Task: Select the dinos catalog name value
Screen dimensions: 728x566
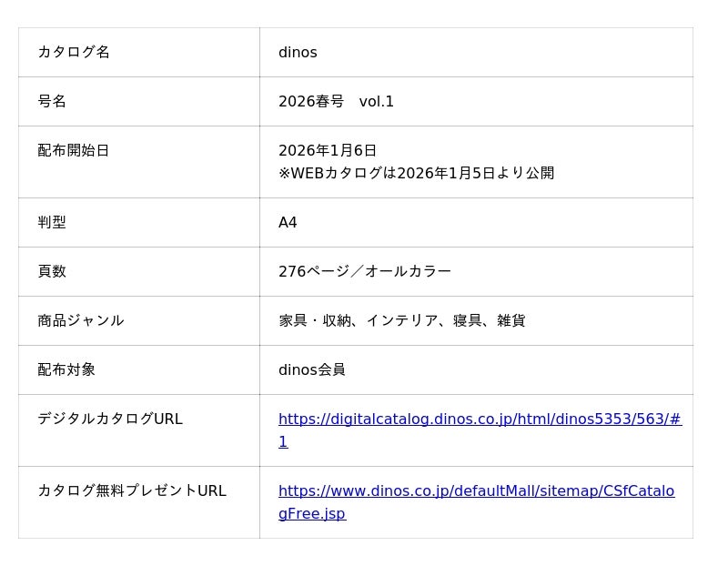Action: pos(298,52)
